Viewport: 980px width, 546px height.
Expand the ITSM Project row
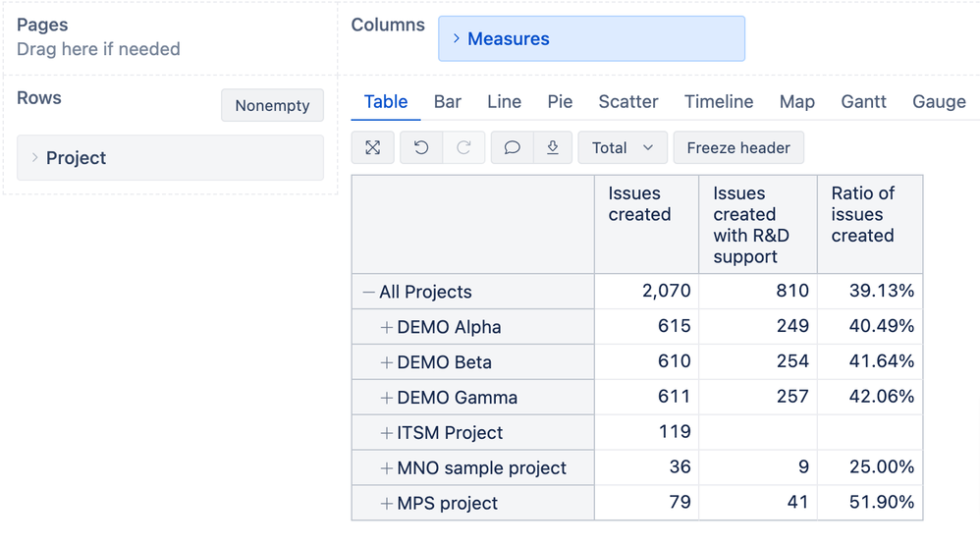point(387,433)
